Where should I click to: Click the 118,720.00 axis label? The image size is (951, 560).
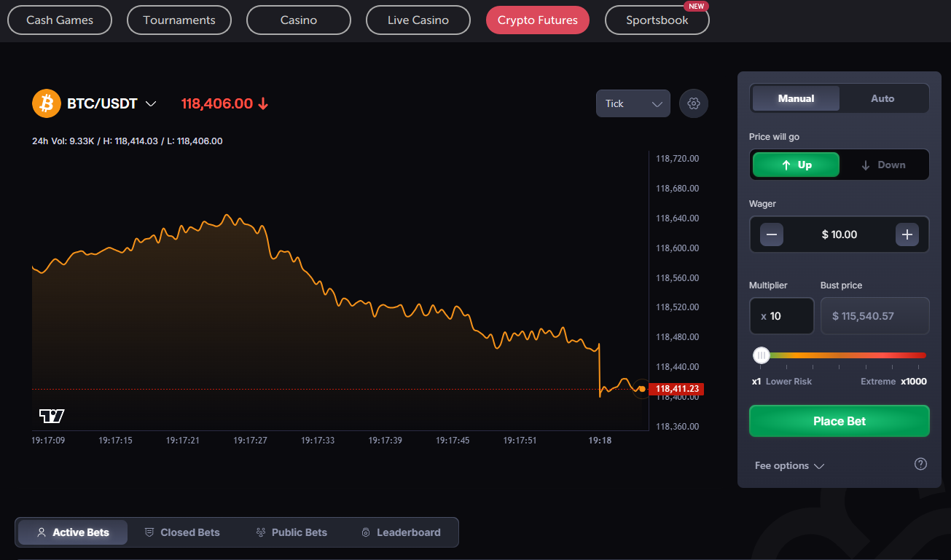point(678,159)
